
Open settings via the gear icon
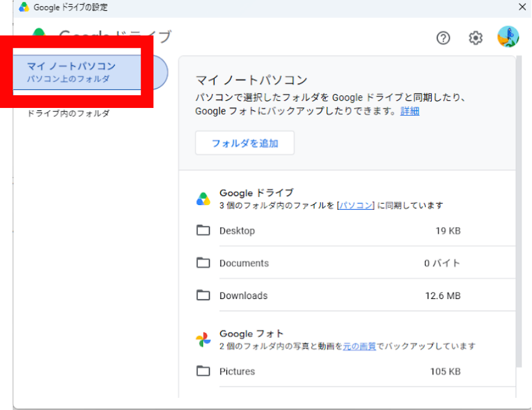point(476,38)
